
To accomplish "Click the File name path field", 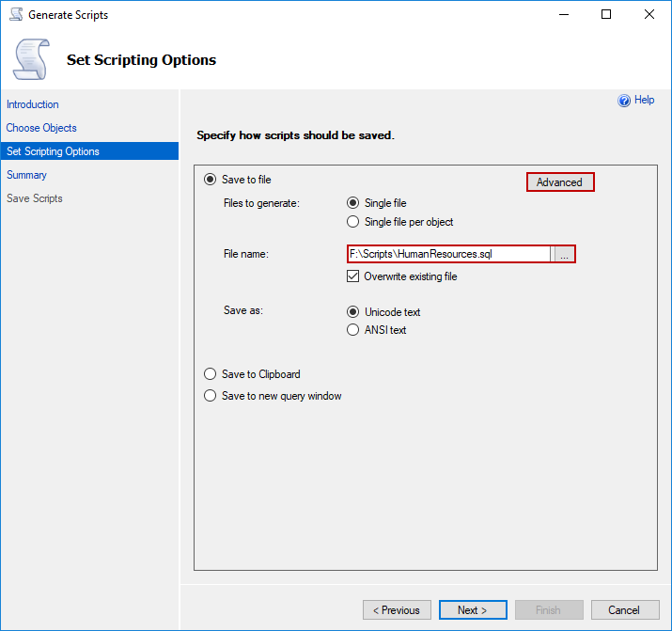I will 448,254.
